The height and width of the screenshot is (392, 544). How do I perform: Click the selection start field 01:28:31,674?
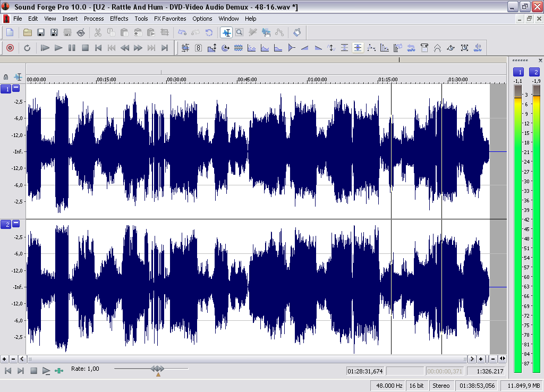(365, 371)
